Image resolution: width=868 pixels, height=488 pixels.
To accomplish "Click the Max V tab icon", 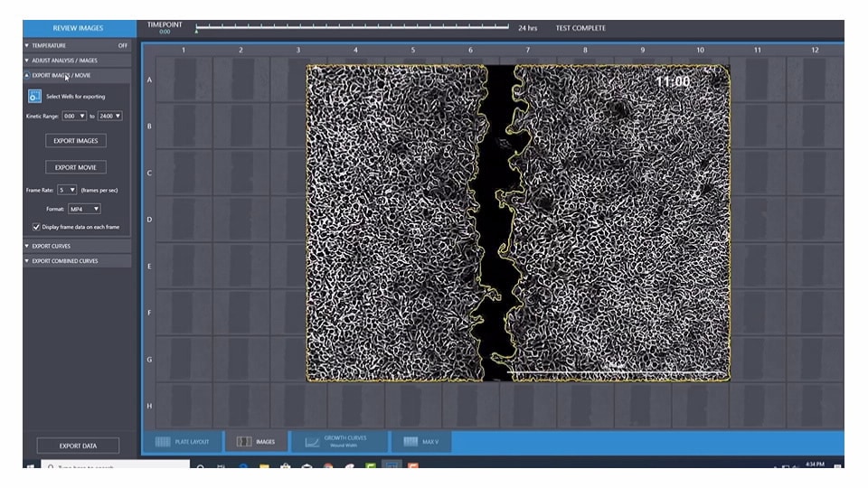I will (410, 442).
